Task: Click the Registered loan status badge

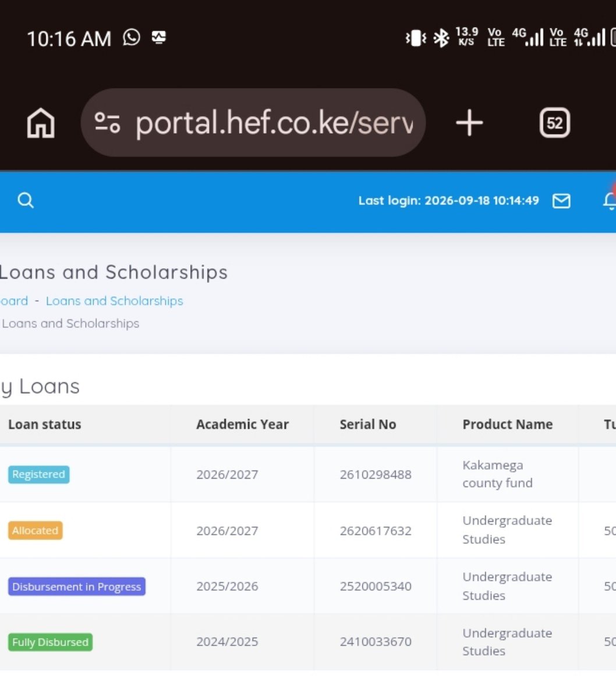Action: pyautogui.click(x=38, y=474)
